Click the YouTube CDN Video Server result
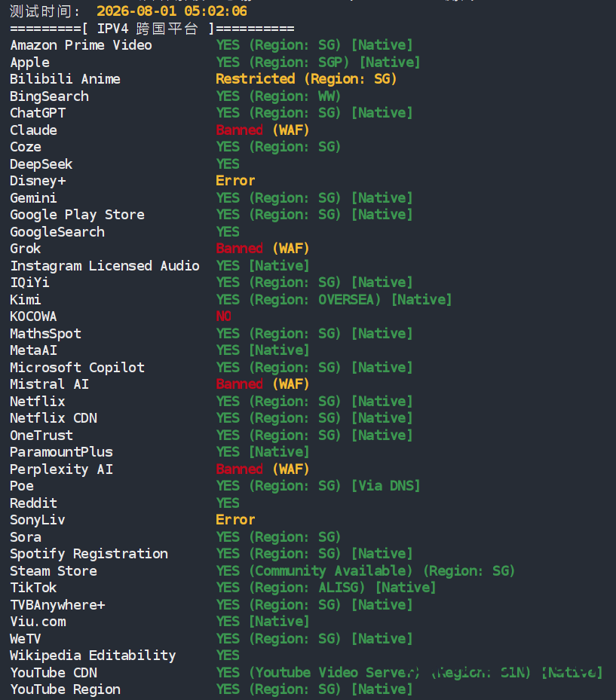 pos(335,673)
